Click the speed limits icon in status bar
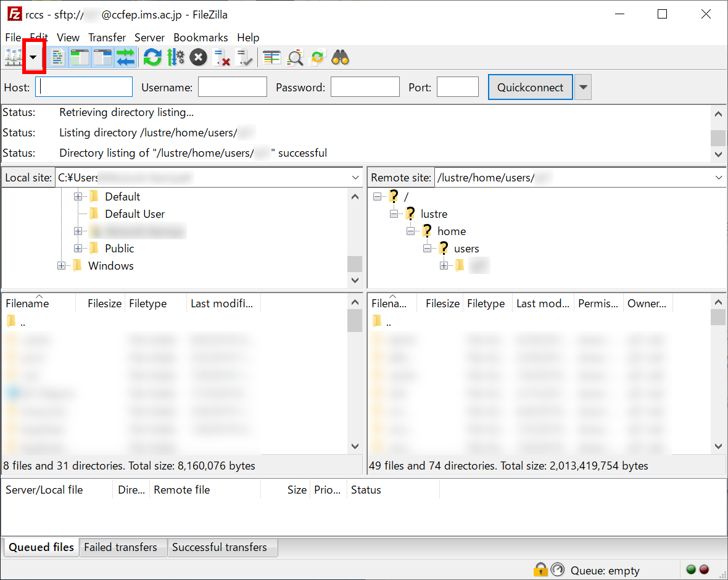Viewport: 728px width, 580px height. (x=557, y=570)
